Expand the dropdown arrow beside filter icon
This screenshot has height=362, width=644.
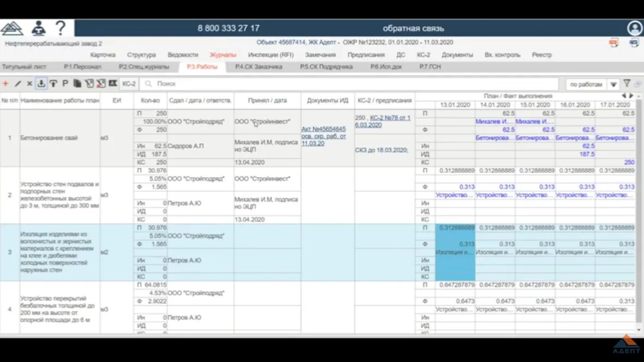coord(613,83)
